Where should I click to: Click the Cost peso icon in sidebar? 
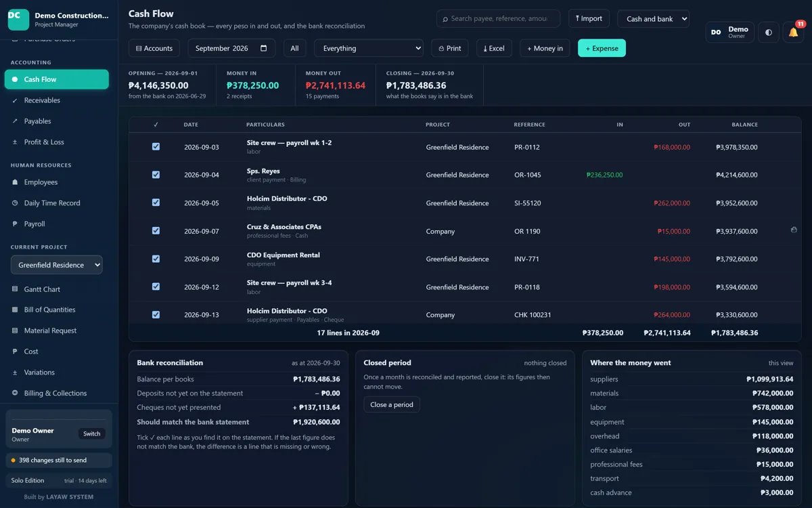(x=15, y=352)
